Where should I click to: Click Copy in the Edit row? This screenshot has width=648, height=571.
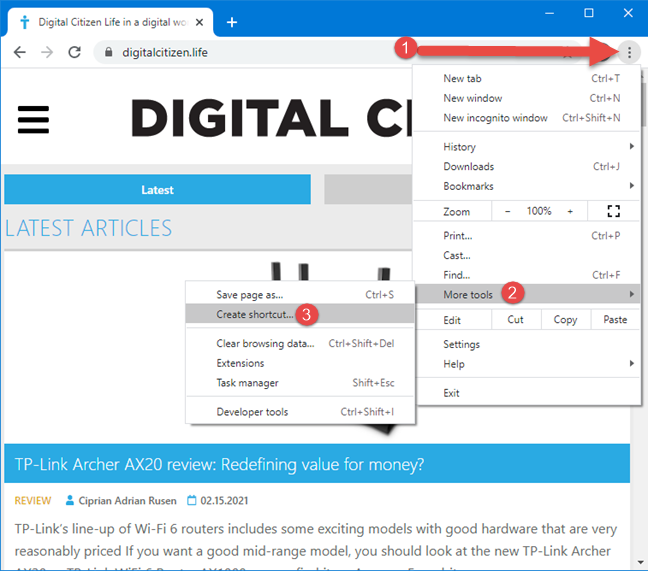(x=565, y=320)
